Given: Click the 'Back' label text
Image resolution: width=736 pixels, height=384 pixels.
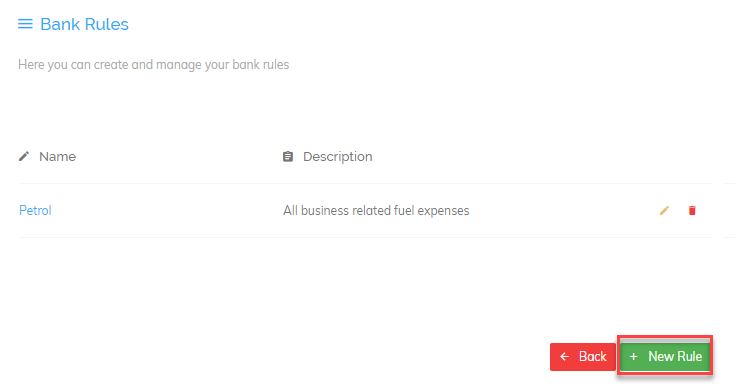Looking at the screenshot, I should [592, 357].
